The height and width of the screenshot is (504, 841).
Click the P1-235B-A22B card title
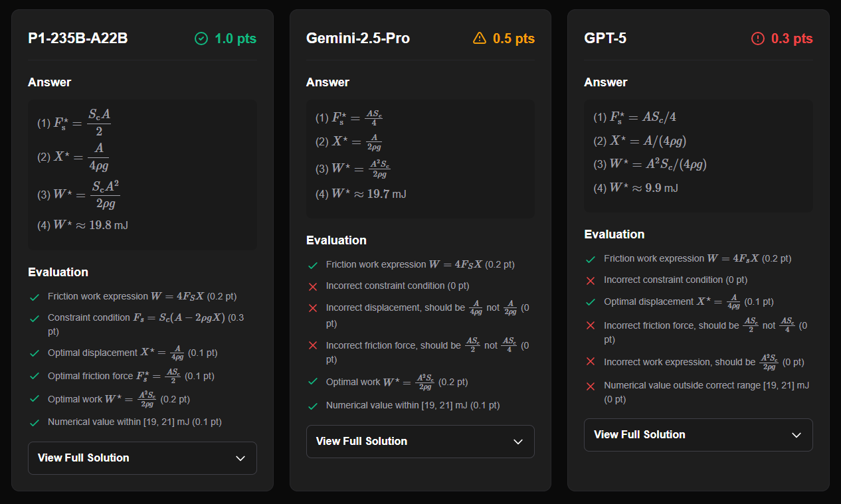(x=78, y=39)
